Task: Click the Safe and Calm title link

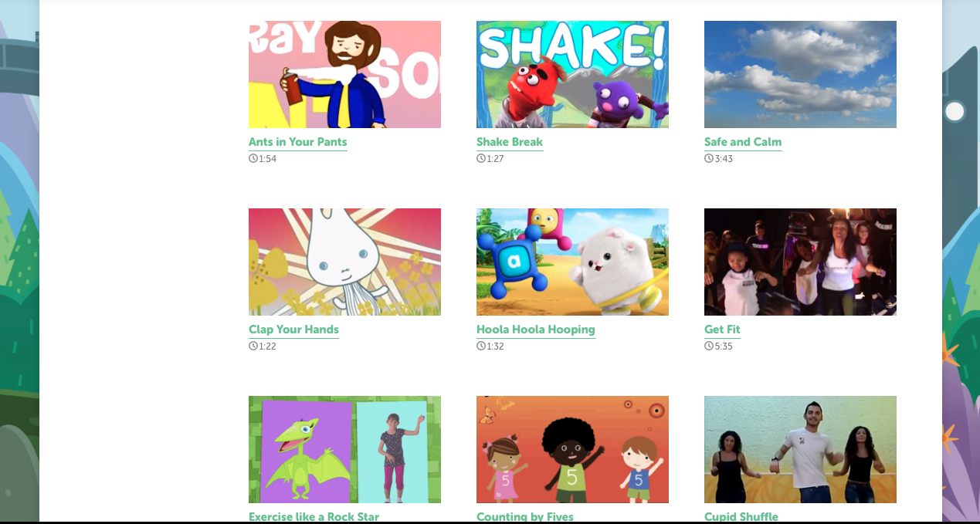Action: [743, 142]
